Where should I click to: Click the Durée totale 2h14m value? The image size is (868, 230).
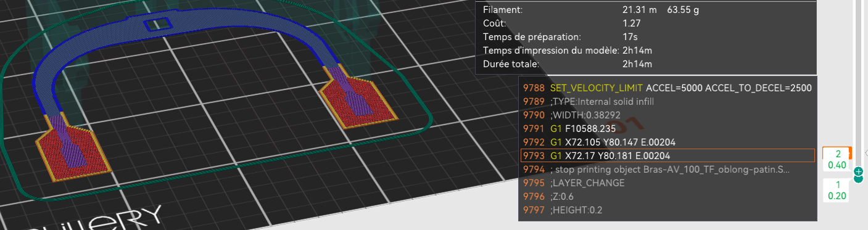[x=637, y=64]
